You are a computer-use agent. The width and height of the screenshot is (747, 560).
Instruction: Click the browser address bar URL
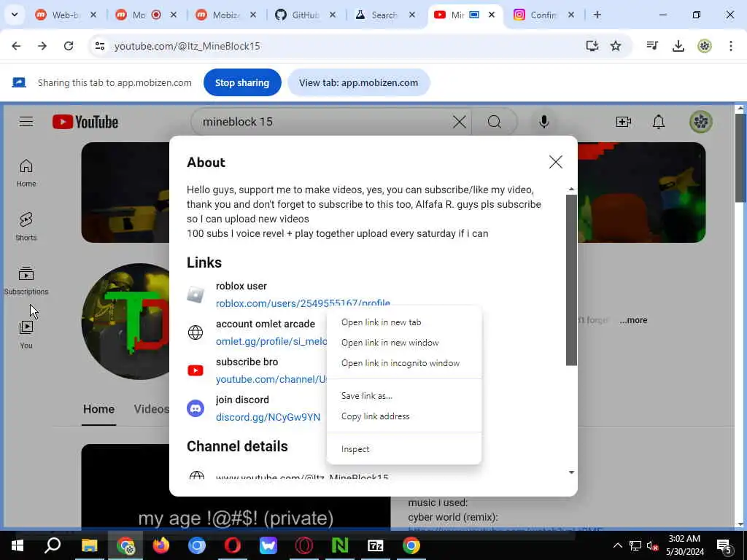(x=187, y=46)
